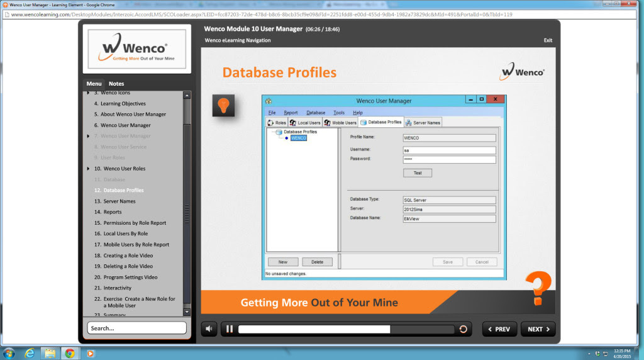Mute audio with the speaker icon
This screenshot has height=360, width=644.
210,329
